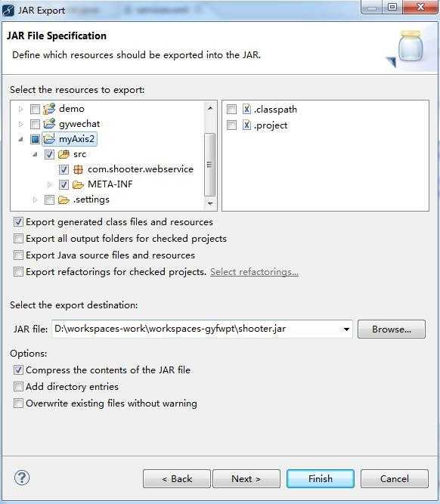
Task: Click the JAR file path input field
Action: point(196,329)
